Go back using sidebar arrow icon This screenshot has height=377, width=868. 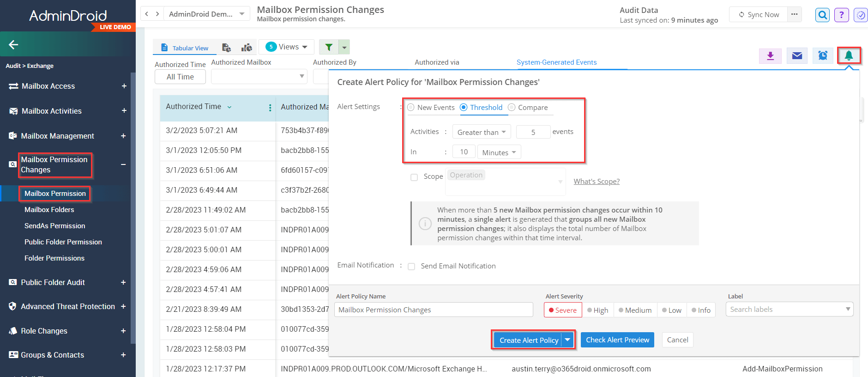(13, 45)
